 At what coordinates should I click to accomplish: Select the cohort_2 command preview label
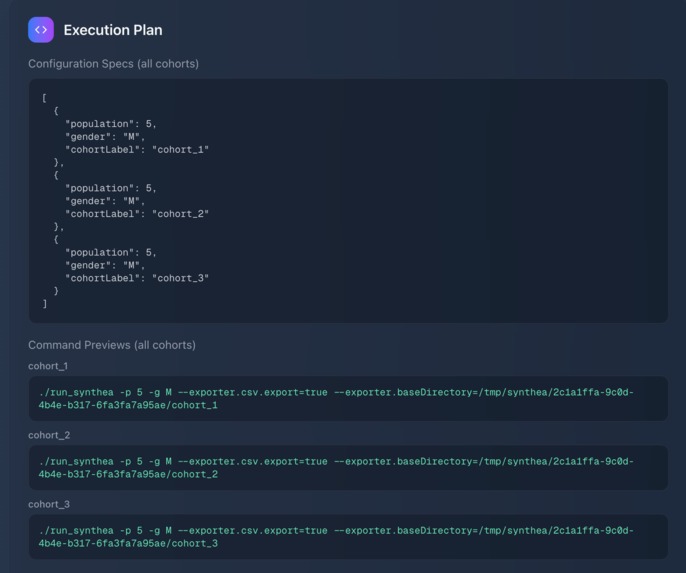pyautogui.click(x=49, y=435)
